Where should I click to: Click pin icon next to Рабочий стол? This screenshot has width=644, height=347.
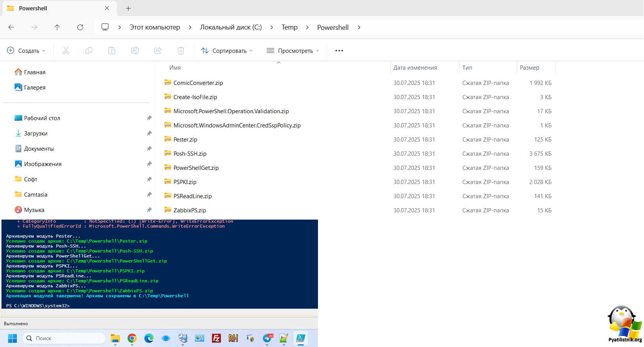(x=149, y=118)
